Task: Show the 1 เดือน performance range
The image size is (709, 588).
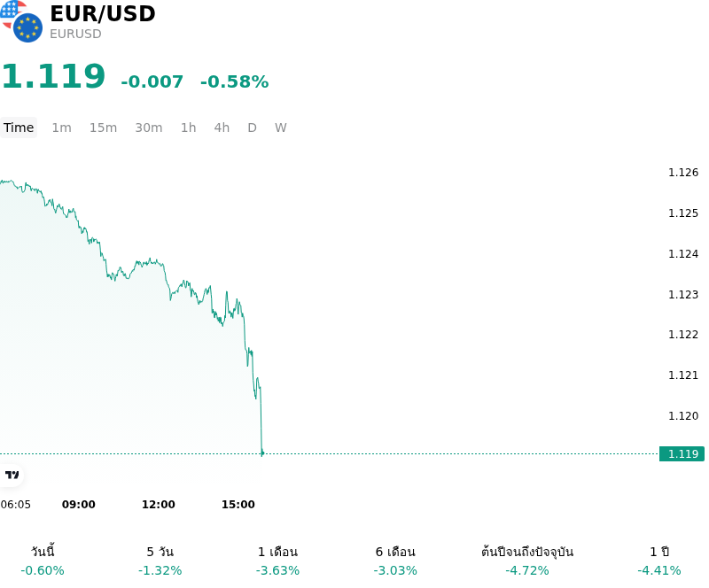Action: tap(277, 561)
